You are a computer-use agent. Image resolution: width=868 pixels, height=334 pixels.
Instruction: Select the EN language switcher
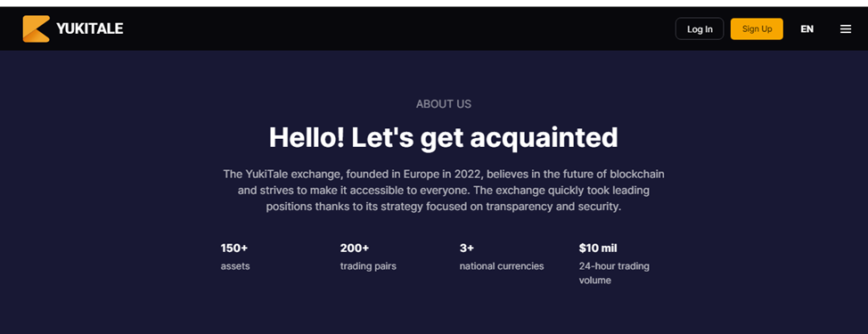click(807, 29)
